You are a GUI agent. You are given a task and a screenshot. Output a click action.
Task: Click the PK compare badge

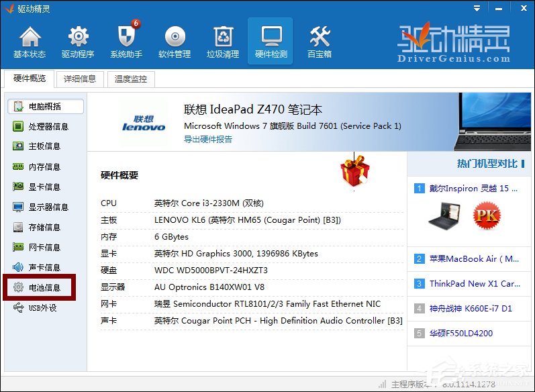[487, 215]
